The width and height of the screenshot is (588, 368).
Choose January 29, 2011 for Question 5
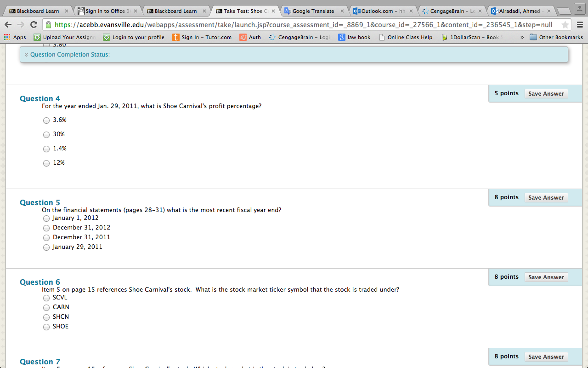[x=46, y=247]
